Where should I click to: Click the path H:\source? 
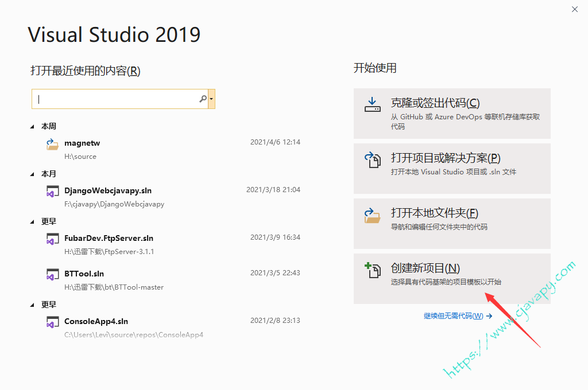(x=80, y=157)
